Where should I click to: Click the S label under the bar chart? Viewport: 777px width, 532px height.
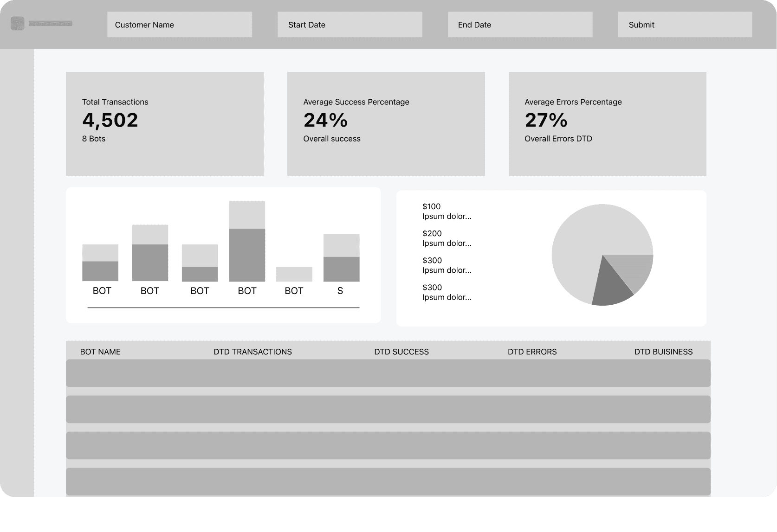point(340,291)
